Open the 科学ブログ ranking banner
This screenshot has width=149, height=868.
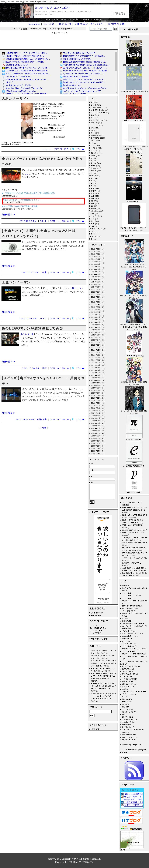pos(131,820)
